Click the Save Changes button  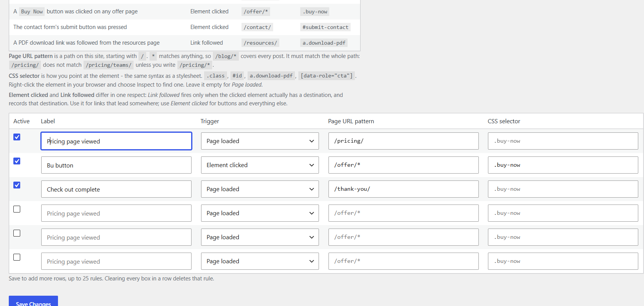(x=33, y=301)
